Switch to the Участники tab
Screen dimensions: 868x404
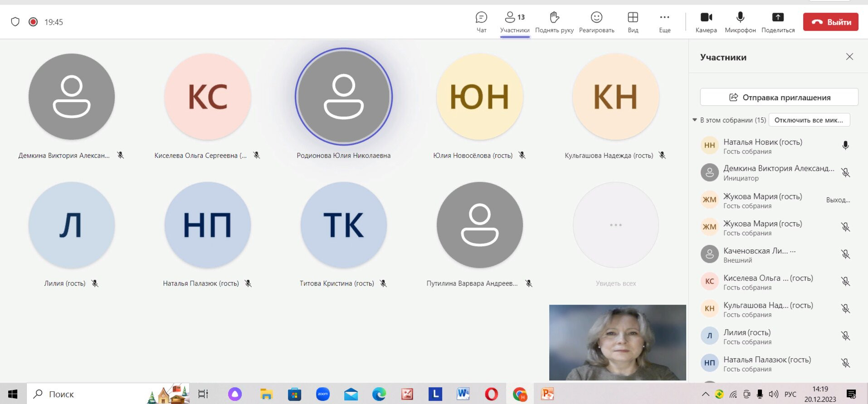coord(515,22)
